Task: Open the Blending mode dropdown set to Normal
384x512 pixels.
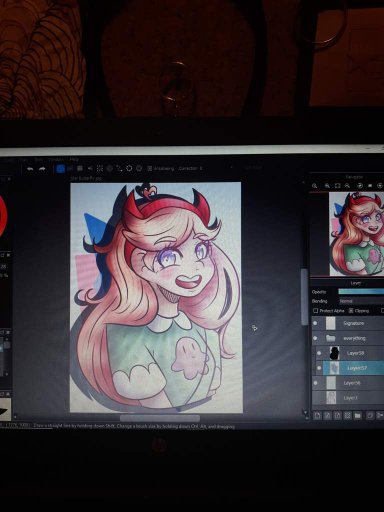Action: tap(361, 301)
